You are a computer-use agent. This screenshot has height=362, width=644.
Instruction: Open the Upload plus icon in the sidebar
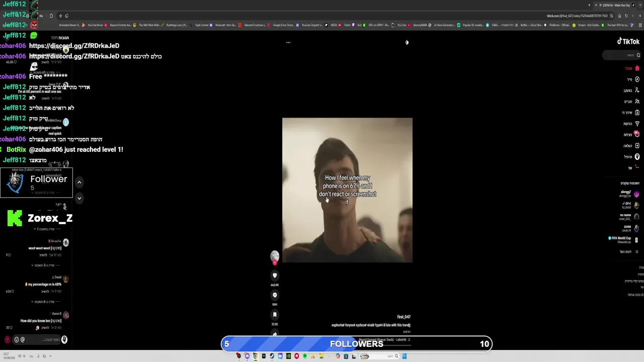[637, 146]
